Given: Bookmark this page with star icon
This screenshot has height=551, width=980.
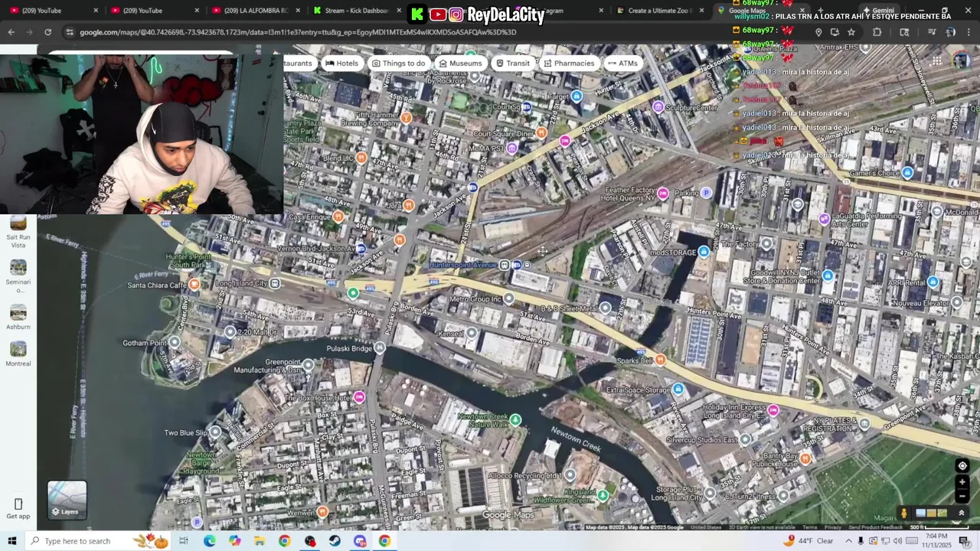Looking at the screenshot, I should click(851, 32).
